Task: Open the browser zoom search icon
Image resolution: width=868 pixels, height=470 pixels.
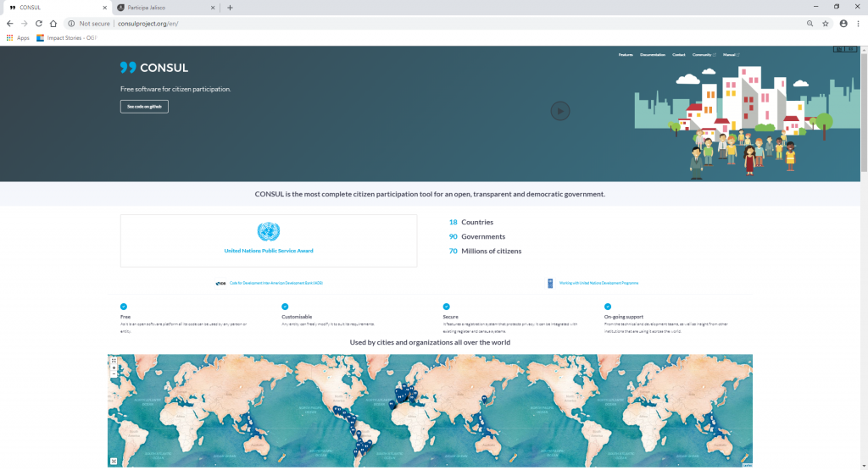Action: tap(810, 24)
